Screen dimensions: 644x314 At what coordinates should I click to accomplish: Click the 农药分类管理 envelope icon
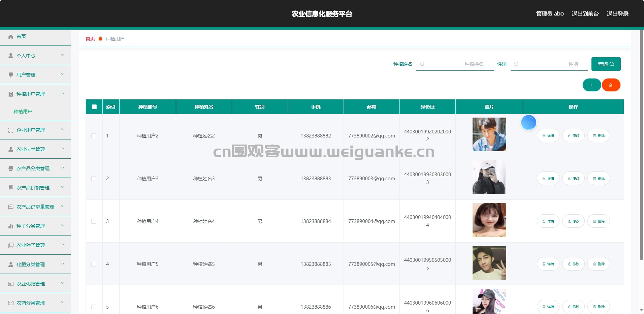(x=11, y=303)
